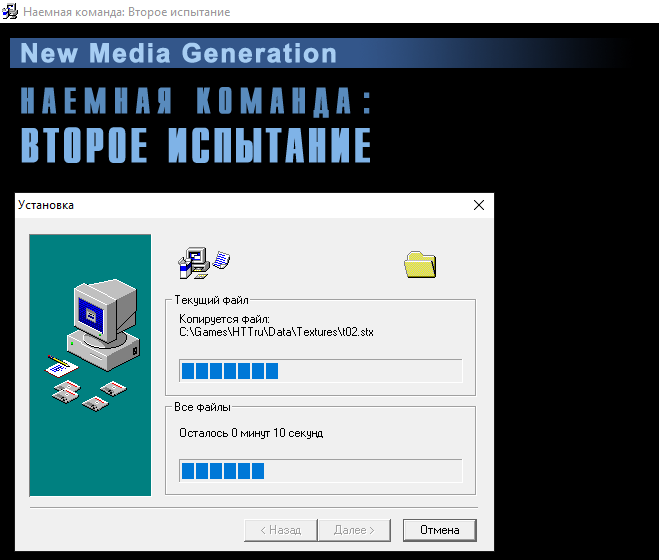Close the Установка dialog with the X
The width and height of the screenshot is (659, 560).
coord(479,205)
